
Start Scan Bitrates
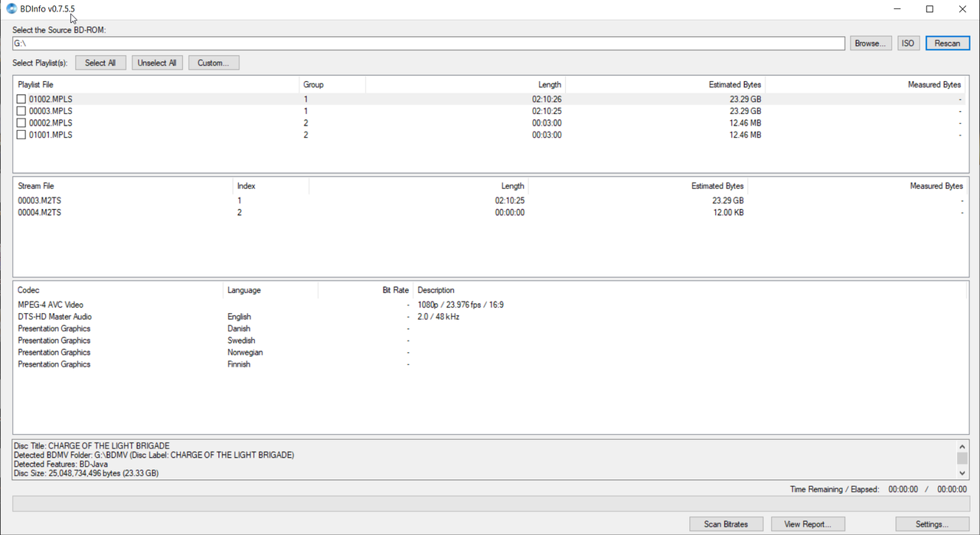pyautogui.click(x=726, y=524)
